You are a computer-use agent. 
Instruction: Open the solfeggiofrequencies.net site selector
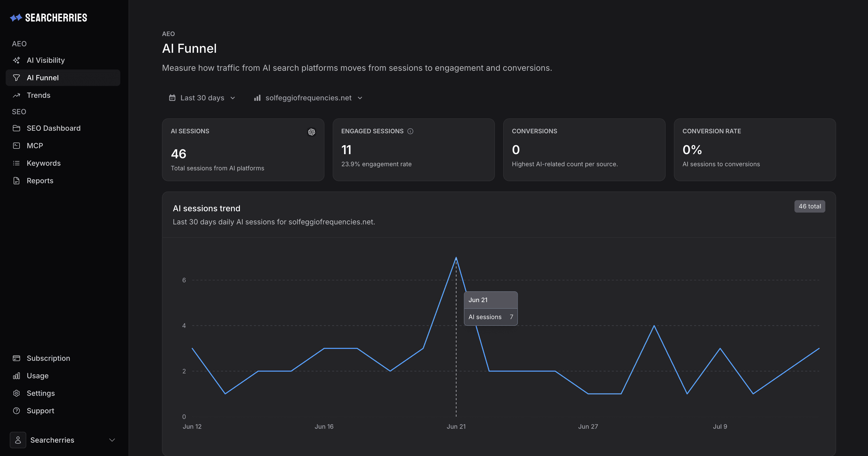coord(308,98)
